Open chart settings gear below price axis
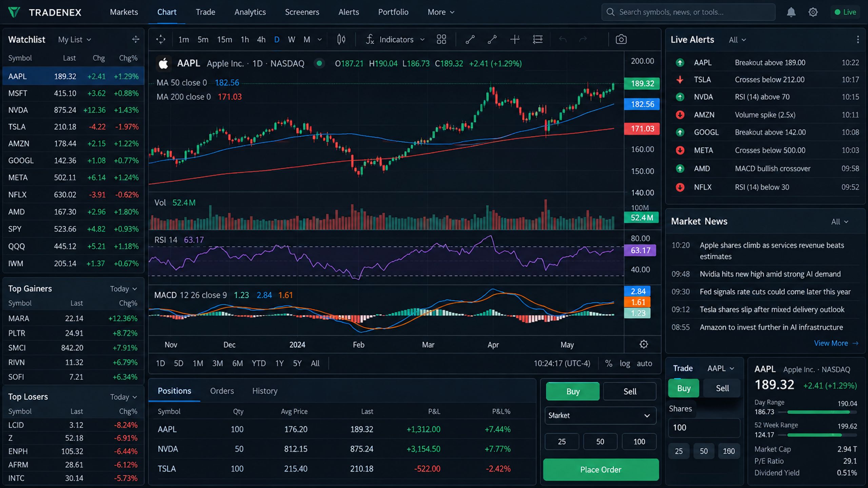 click(644, 344)
